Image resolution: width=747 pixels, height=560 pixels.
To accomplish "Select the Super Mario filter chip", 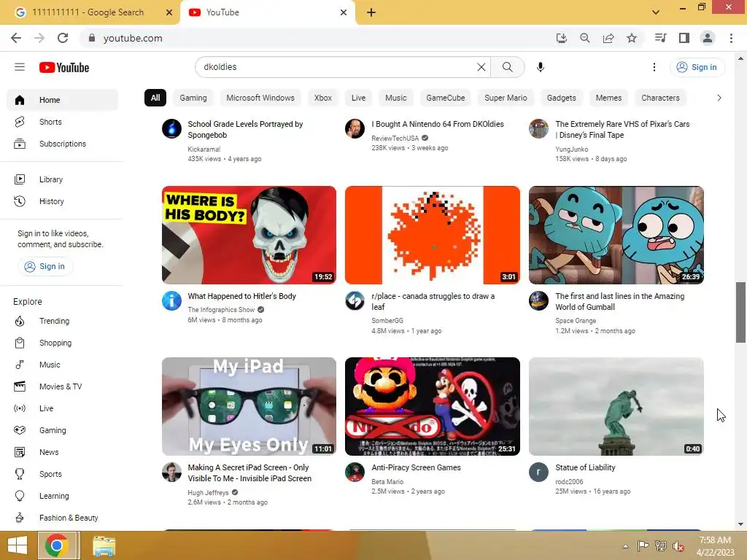I will pyautogui.click(x=506, y=98).
